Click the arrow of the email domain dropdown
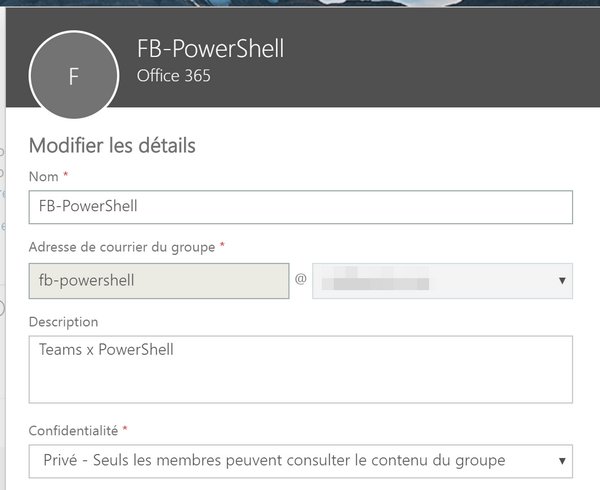The width and height of the screenshot is (600, 490). pyautogui.click(x=563, y=281)
